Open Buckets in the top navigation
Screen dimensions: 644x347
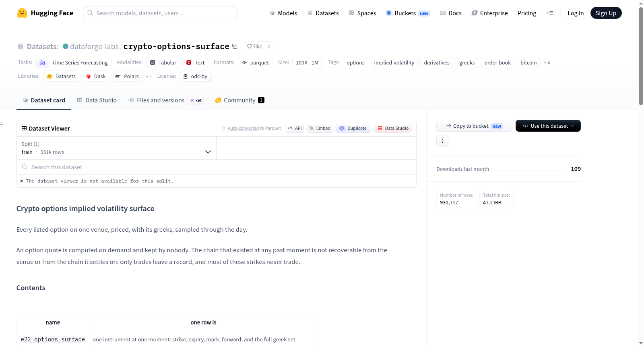tap(408, 13)
